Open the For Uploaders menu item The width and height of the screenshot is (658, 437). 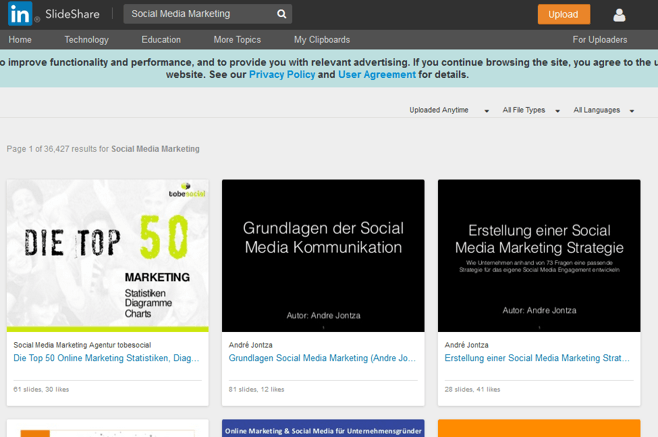[600, 39]
